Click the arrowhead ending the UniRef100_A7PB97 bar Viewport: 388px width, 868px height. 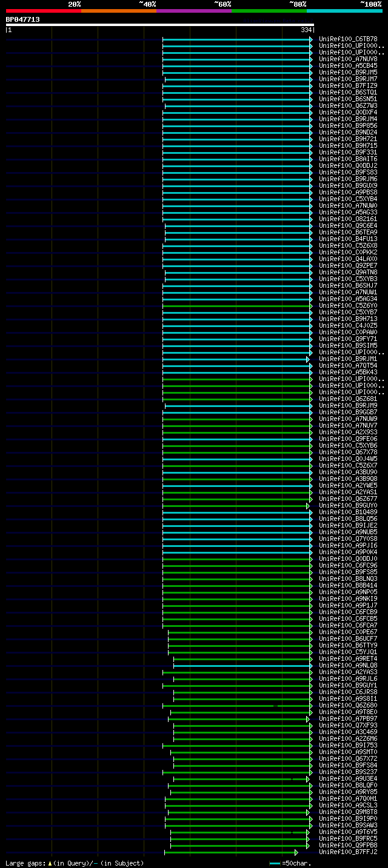point(308,719)
